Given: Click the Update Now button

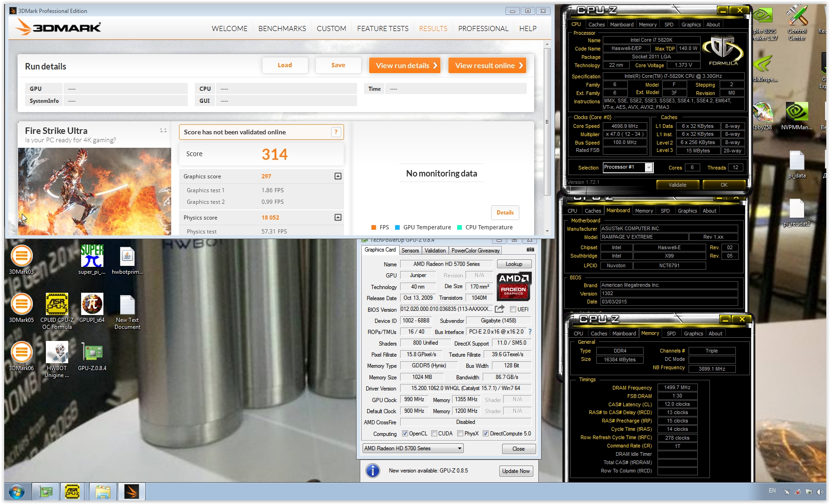Looking at the screenshot, I should (516, 471).
